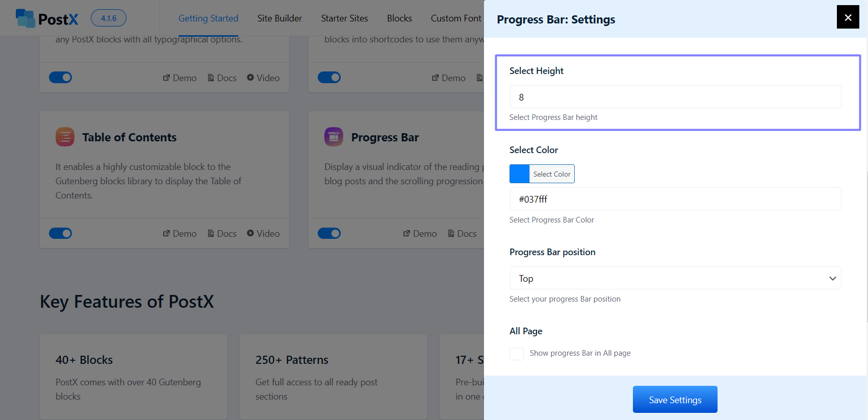Toggle the shortcodes addon switch
The height and width of the screenshot is (420, 868).
(x=329, y=77)
